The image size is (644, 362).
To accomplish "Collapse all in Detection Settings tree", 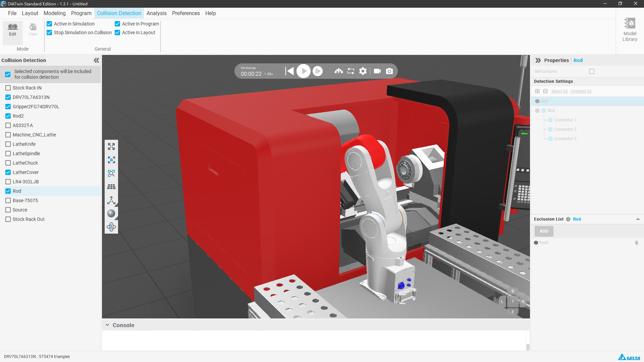I will tap(545, 91).
